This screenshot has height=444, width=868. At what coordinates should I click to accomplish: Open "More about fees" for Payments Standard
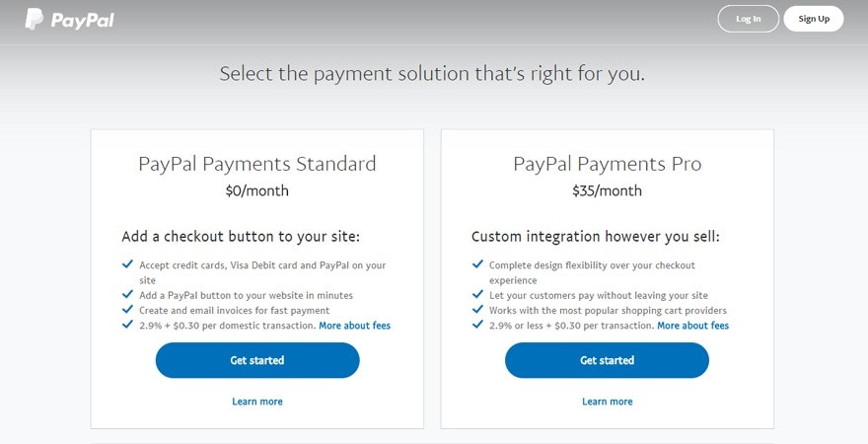click(354, 326)
